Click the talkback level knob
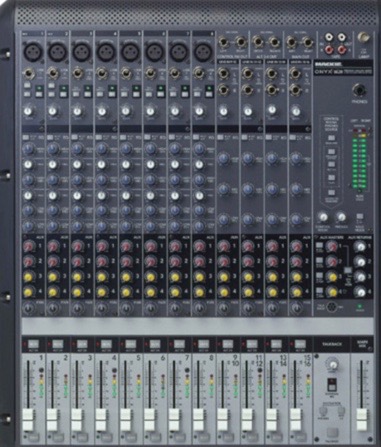 tap(331, 363)
